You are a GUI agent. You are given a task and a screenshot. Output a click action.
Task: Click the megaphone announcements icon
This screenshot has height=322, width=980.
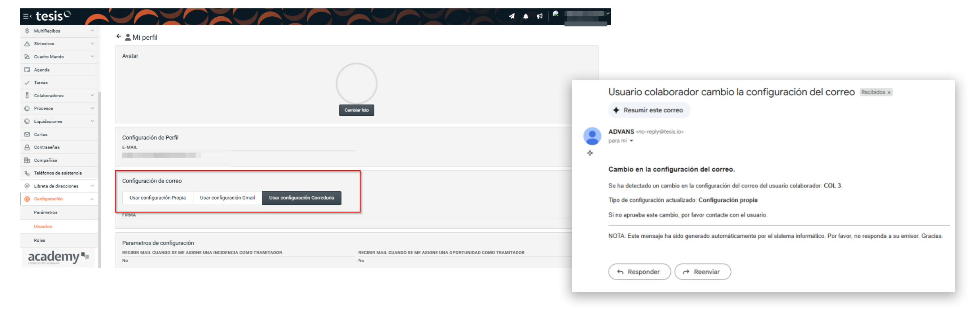[540, 16]
